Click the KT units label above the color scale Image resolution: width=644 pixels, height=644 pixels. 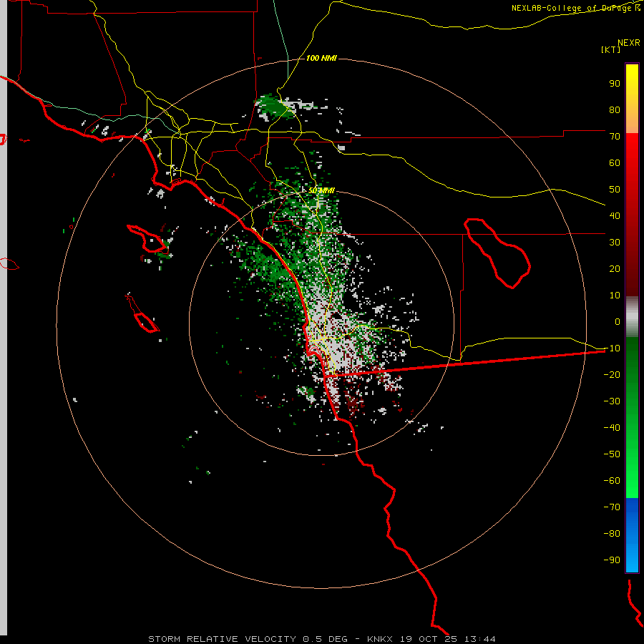coord(611,49)
